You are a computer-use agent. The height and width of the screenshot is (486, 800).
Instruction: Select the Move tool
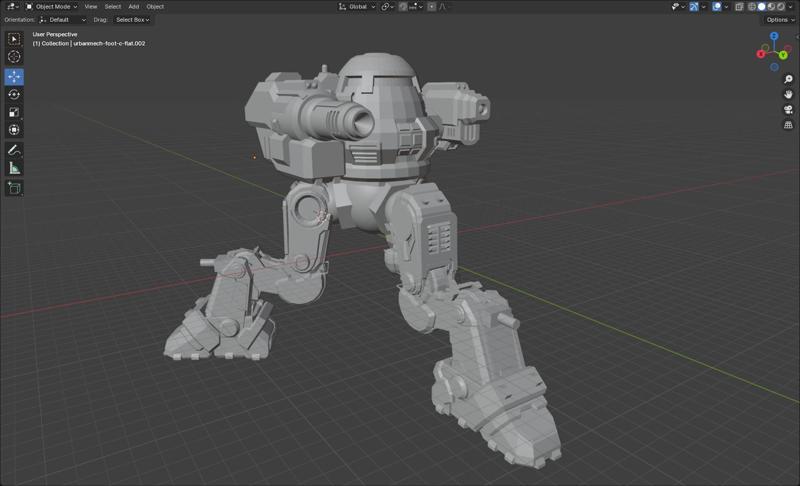coord(14,76)
